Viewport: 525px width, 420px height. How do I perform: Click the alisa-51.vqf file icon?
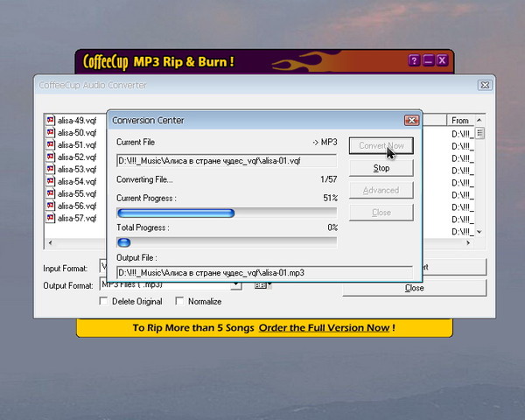point(51,144)
